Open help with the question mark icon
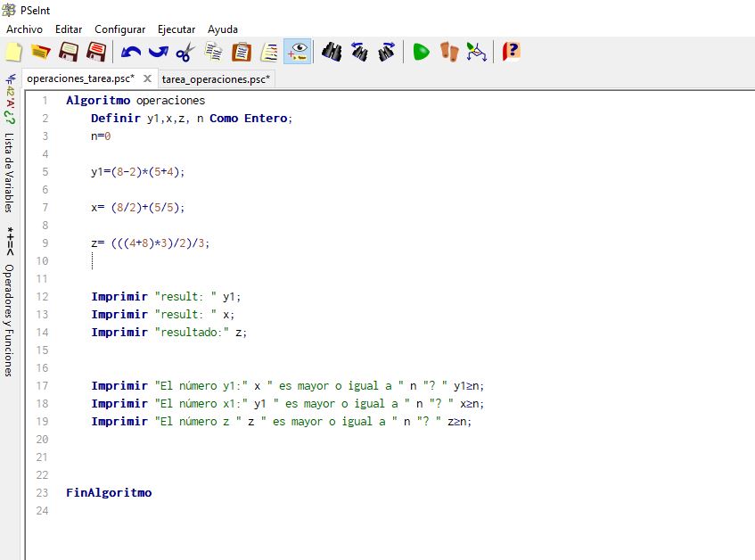Viewport: 755px width, 560px height. click(512, 52)
